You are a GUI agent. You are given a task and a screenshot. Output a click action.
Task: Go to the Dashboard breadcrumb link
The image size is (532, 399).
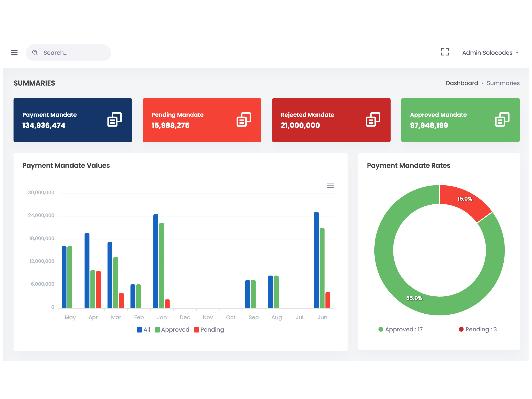coord(462,83)
